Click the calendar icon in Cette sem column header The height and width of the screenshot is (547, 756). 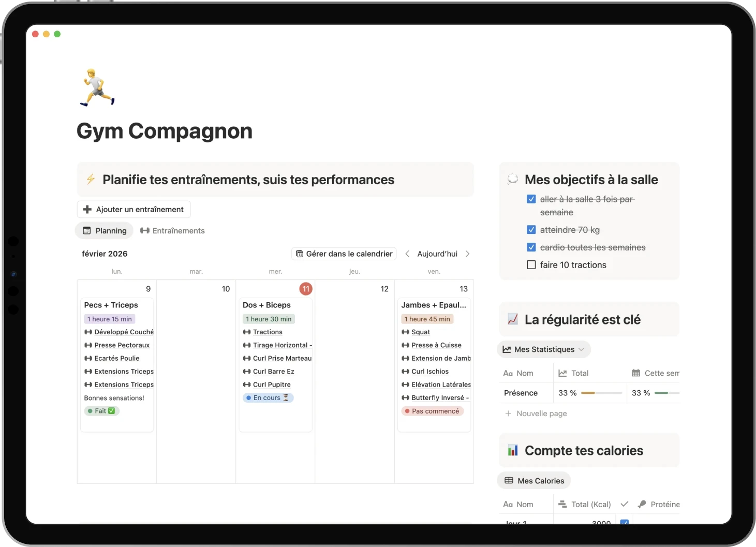click(636, 373)
